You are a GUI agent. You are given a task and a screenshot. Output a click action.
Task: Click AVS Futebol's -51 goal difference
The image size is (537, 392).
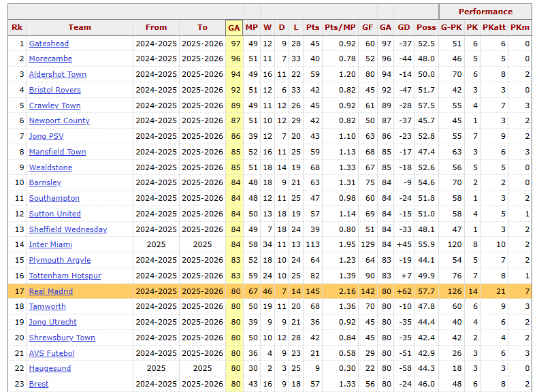(x=405, y=354)
